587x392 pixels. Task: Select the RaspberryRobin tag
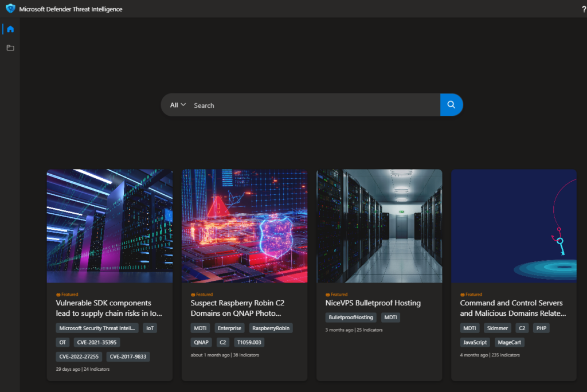[271, 328]
